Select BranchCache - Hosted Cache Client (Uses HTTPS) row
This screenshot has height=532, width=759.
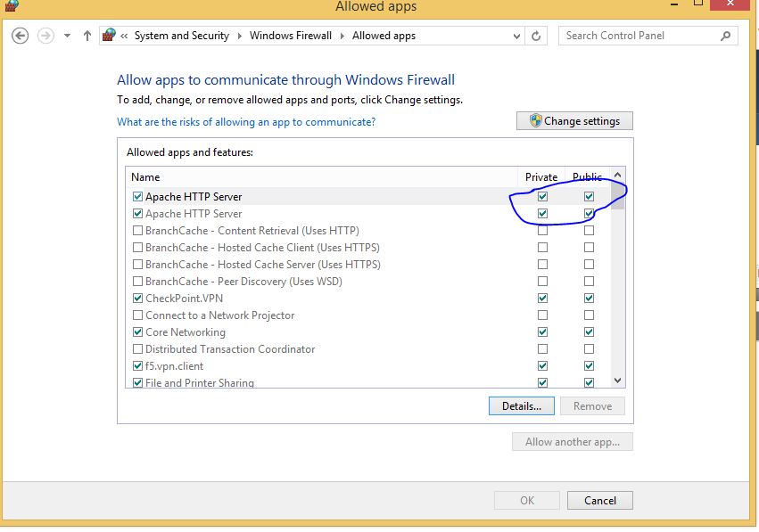click(368, 248)
